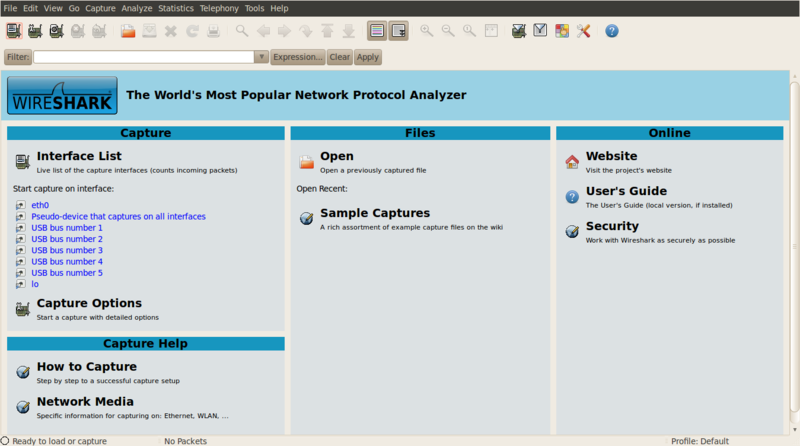Viewport: 800px width, 446px height.
Task: Start capture on USB bus number 1
Action: (x=67, y=228)
